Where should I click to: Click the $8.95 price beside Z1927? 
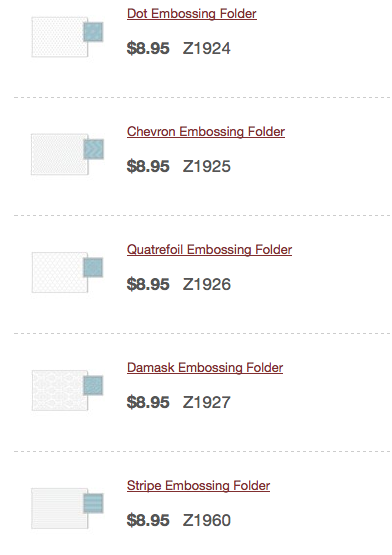148,402
